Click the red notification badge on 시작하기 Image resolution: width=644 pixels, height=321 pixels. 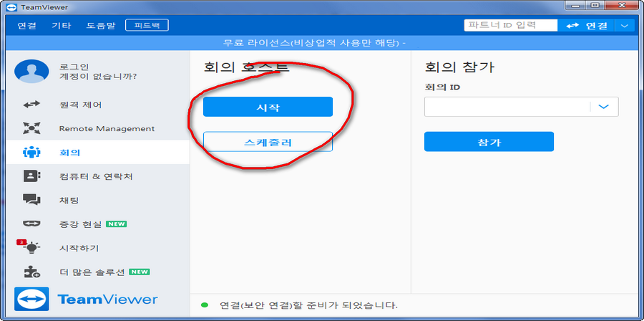coord(21,242)
